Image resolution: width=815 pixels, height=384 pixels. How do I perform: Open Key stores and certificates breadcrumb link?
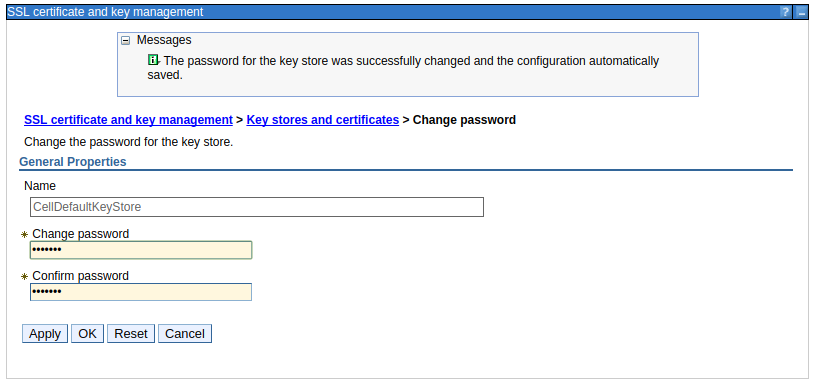click(x=323, y=120)
